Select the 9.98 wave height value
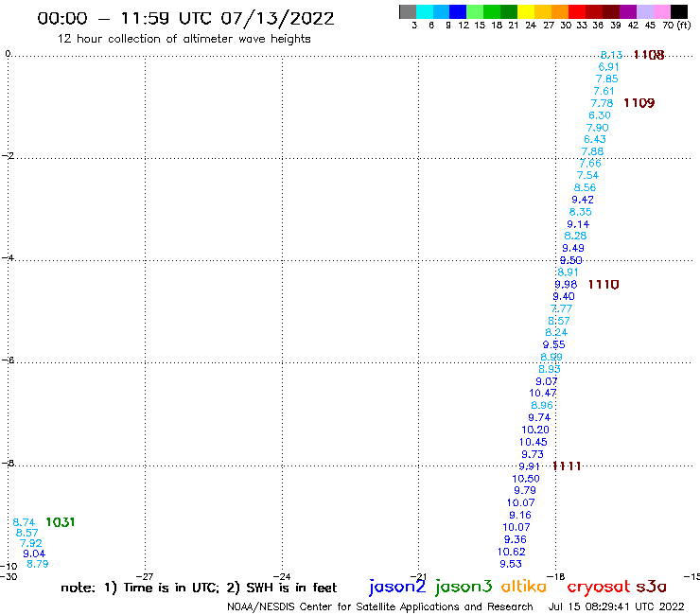 pyautogui.click(x=566, y=285)
